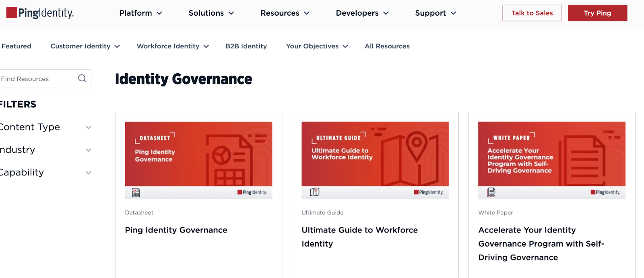Go to the PingIdentity home logo
Viewport: 644px width, 278px height.
[x=40, y=13]
